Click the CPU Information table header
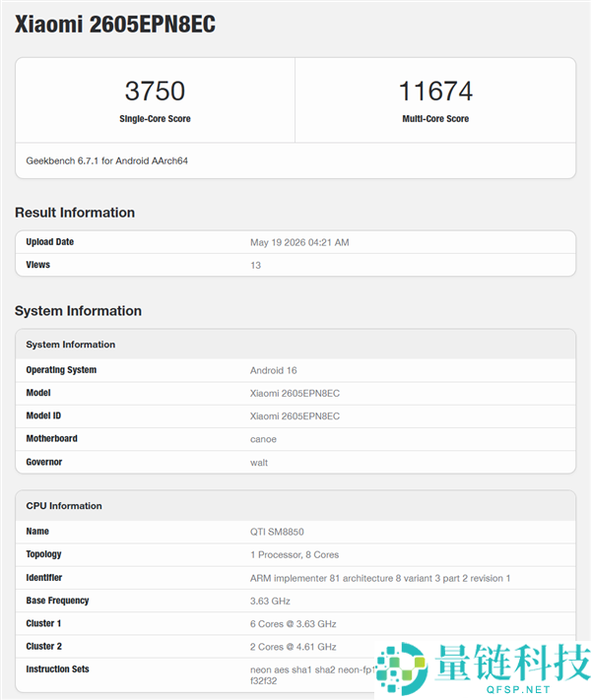The width and height of the screenshot is (591, 700). point(64,506)
